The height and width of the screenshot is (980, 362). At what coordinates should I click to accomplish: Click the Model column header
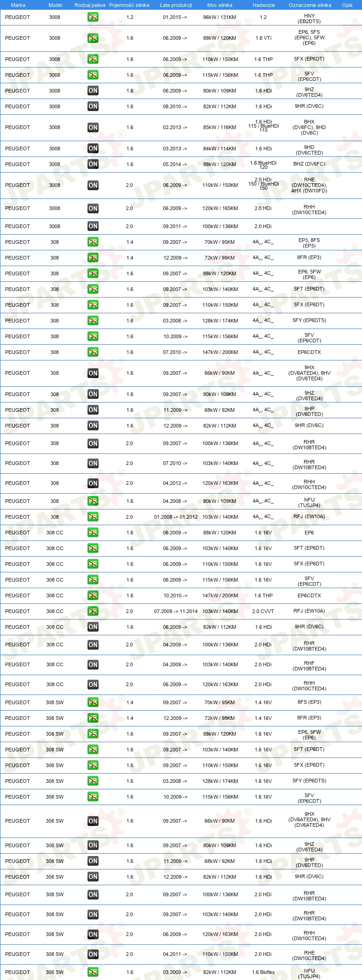pos(55,5)
